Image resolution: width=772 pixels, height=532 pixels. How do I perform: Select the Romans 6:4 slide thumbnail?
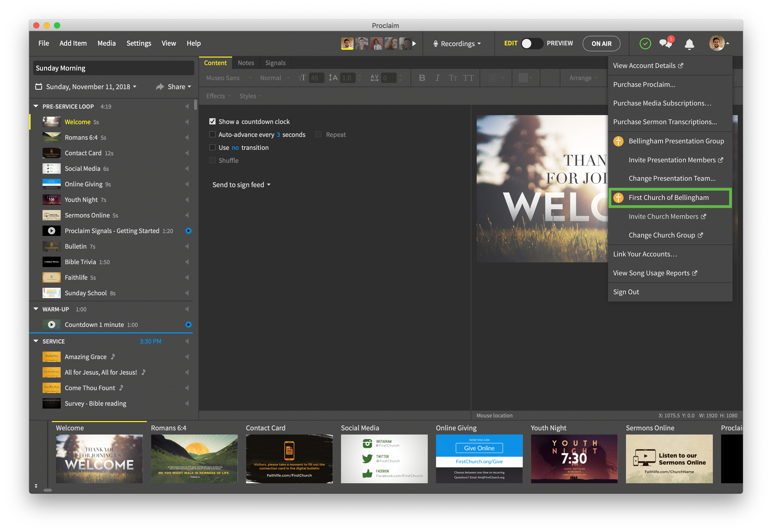click(194, 458)
